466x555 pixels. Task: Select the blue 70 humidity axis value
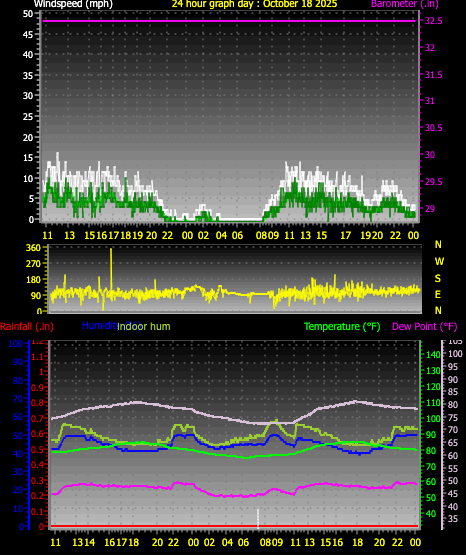(18, 399)
